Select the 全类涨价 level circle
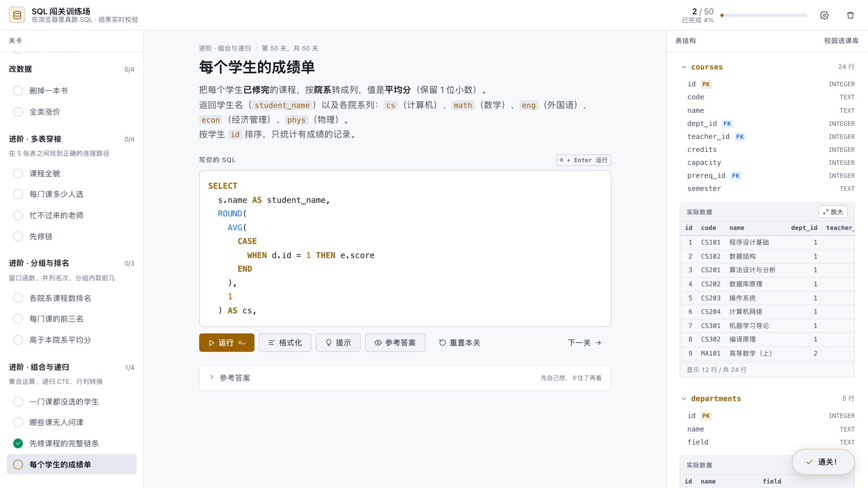Viewport: 868px width, 488px height. tap(18, 112)
